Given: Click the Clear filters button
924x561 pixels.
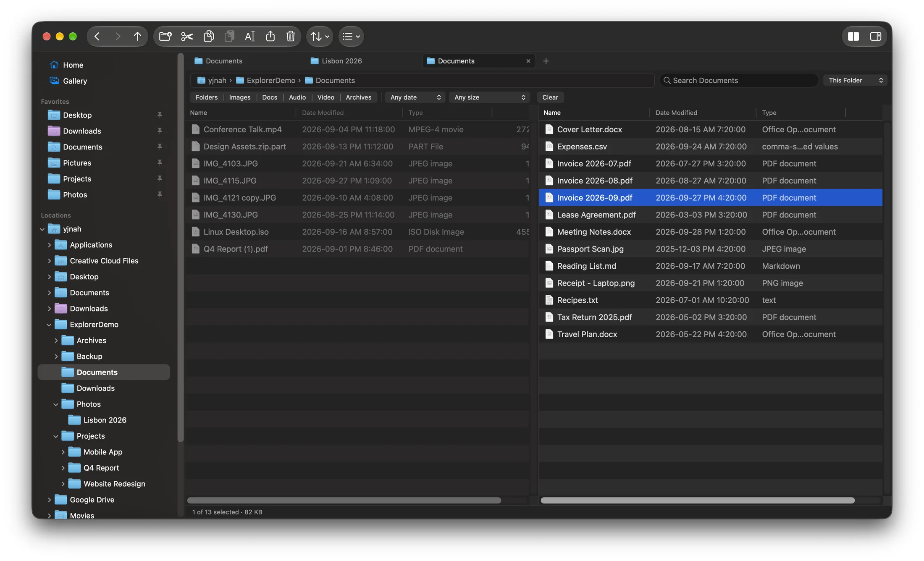Looking at the screenshot, I should click(550, 97).
